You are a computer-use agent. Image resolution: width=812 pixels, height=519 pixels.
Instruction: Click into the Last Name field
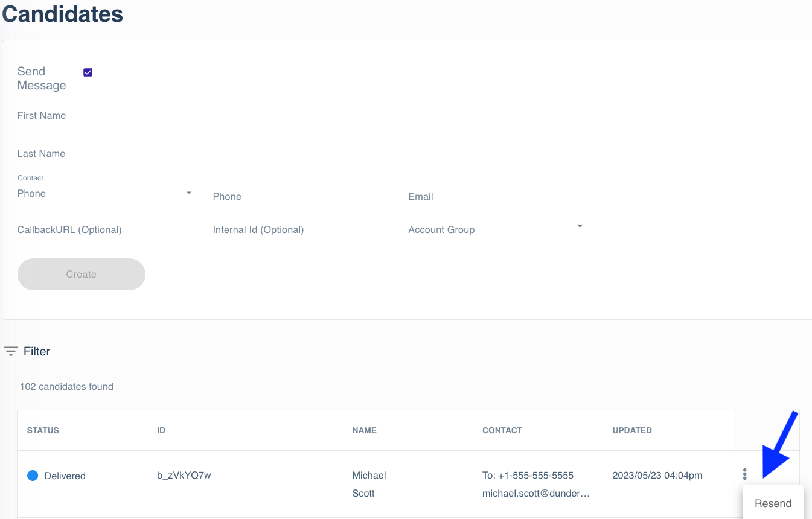coord(398,154)
